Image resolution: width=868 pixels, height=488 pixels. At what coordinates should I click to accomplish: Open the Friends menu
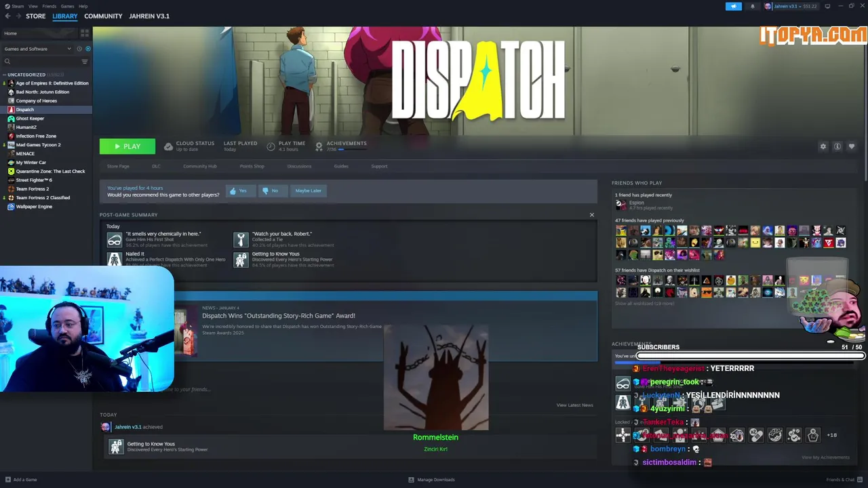tap(50, 6)
